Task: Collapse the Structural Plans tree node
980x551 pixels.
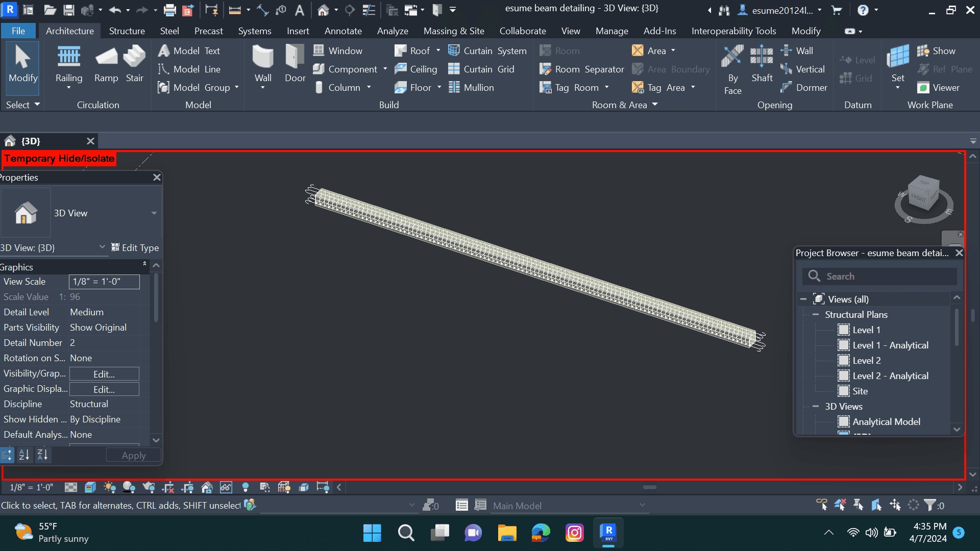Action: pyautogui.click(x=815, y=315)
